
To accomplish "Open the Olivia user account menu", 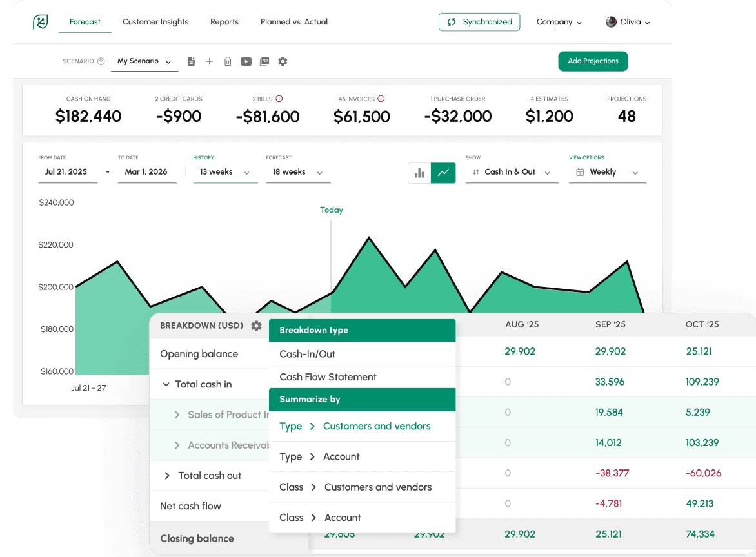I will [628, 22].
